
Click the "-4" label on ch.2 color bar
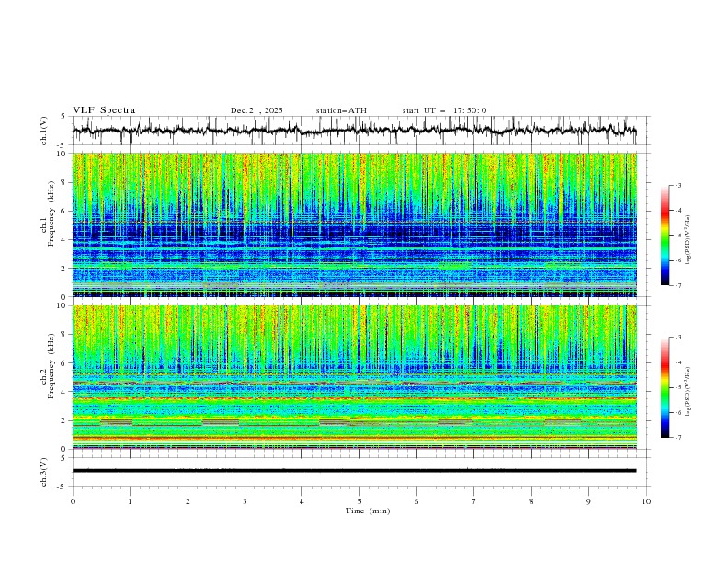(677, 362)
